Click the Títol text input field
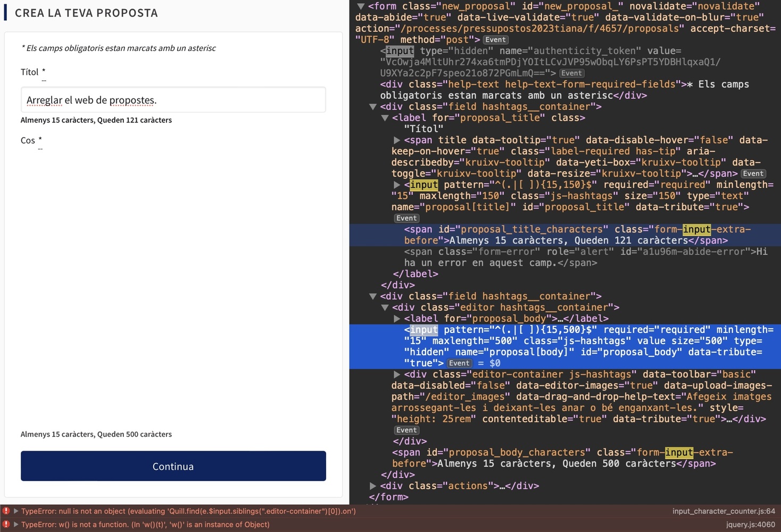Viewport: 781px width, 532px height. click(173, 100)
